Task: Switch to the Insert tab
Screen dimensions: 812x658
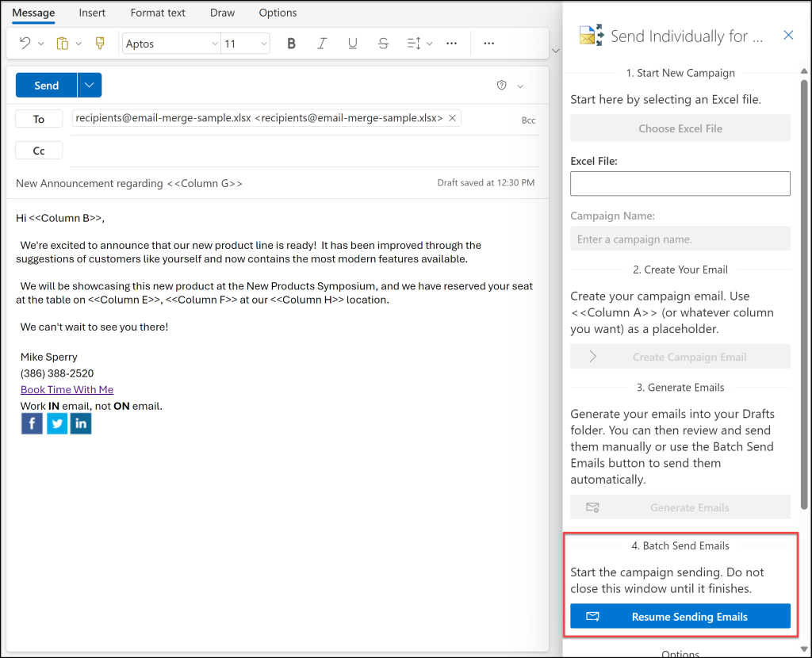Action: 92,13
